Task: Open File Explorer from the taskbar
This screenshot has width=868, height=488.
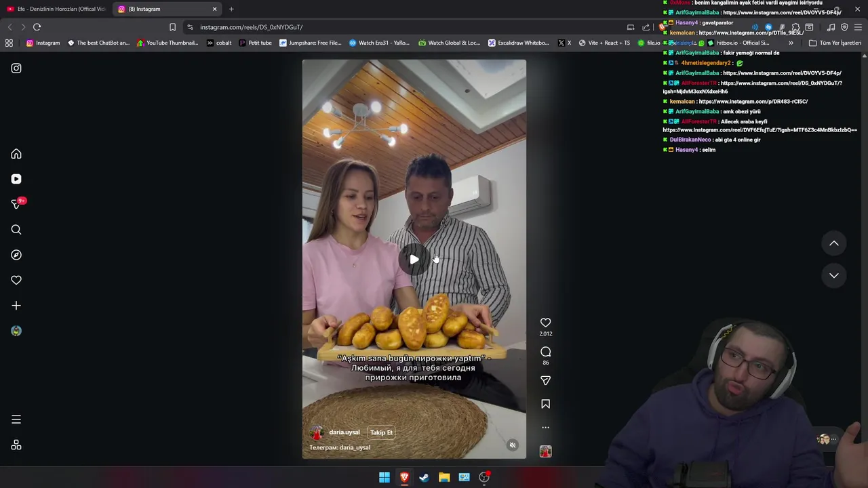Action: [x=444, y=477]
